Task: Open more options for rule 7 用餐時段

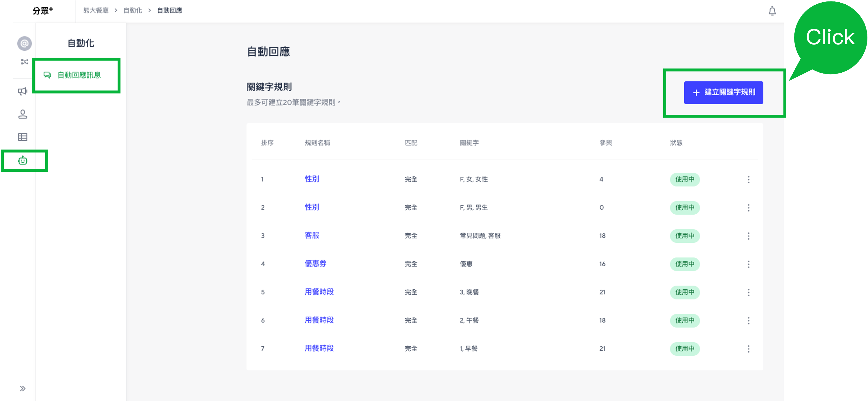Action: 748,349
